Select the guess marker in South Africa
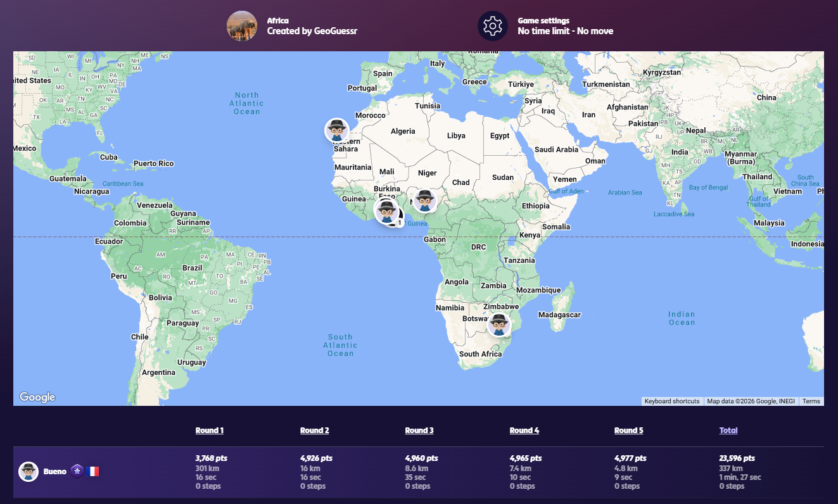838x504 pixels. click(x=500, y=325)
